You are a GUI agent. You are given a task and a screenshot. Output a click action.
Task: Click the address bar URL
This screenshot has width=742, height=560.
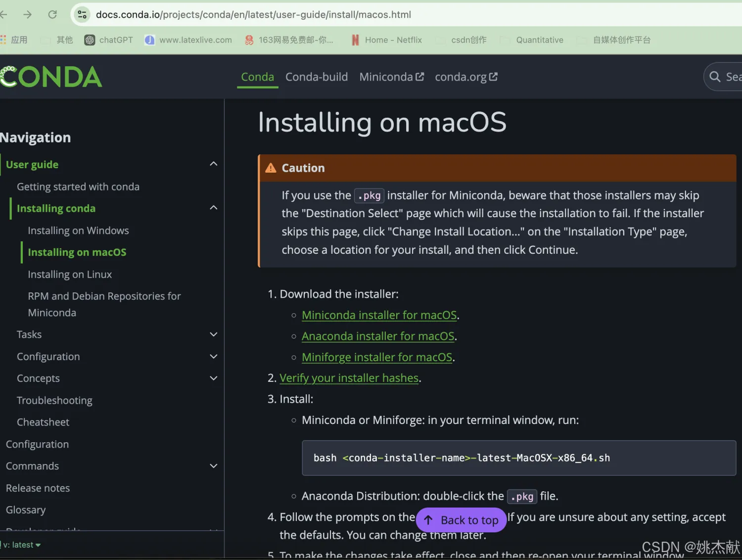point(253,15)
